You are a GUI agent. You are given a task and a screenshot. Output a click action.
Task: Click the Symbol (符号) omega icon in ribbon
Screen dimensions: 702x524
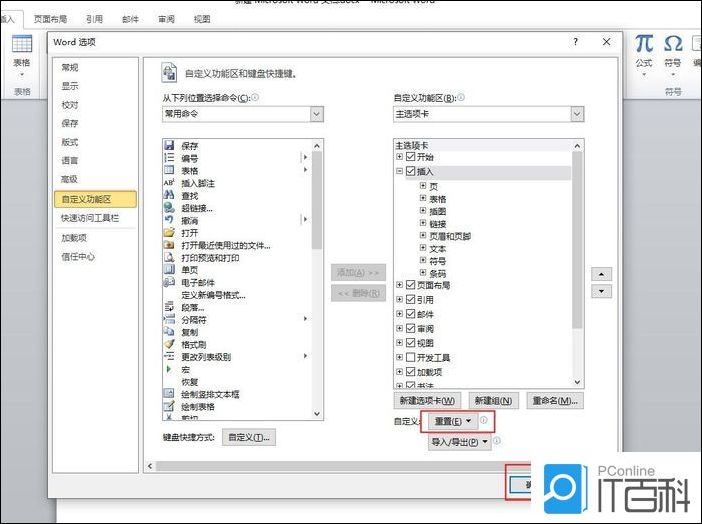tap(673, 44)
